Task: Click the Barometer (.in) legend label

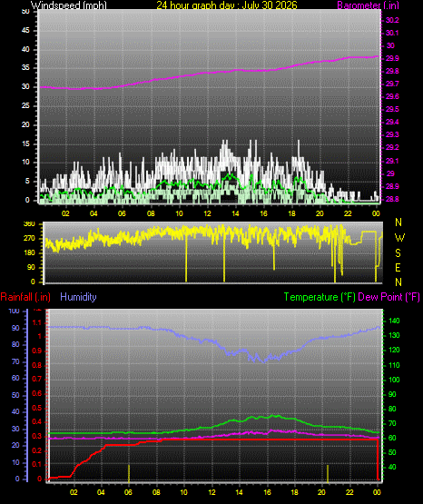Action: tap(368, 5)
